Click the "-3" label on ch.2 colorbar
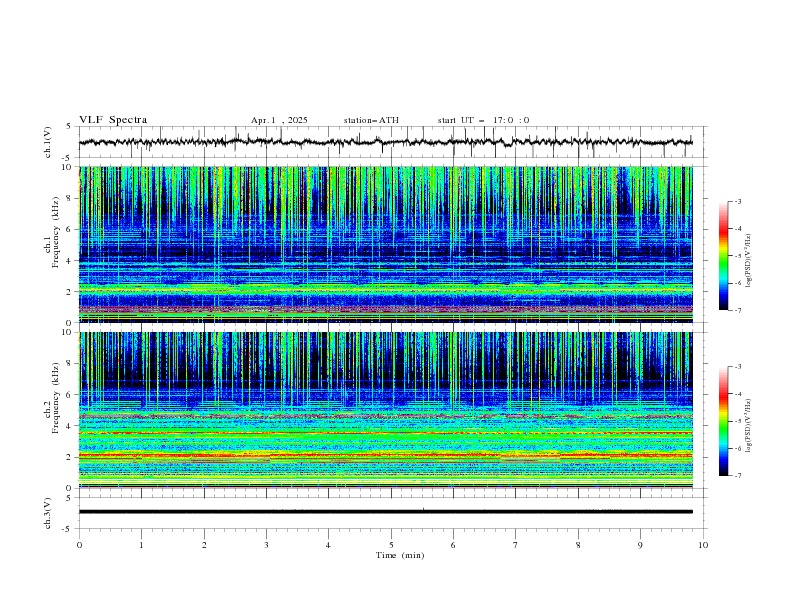The image size is (792, 612). pos(738,367)
